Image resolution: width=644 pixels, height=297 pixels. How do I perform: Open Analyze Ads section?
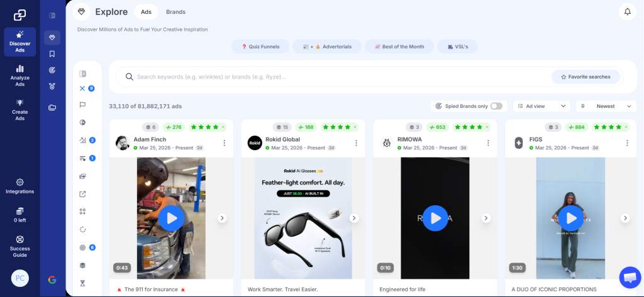click(20, 76)
